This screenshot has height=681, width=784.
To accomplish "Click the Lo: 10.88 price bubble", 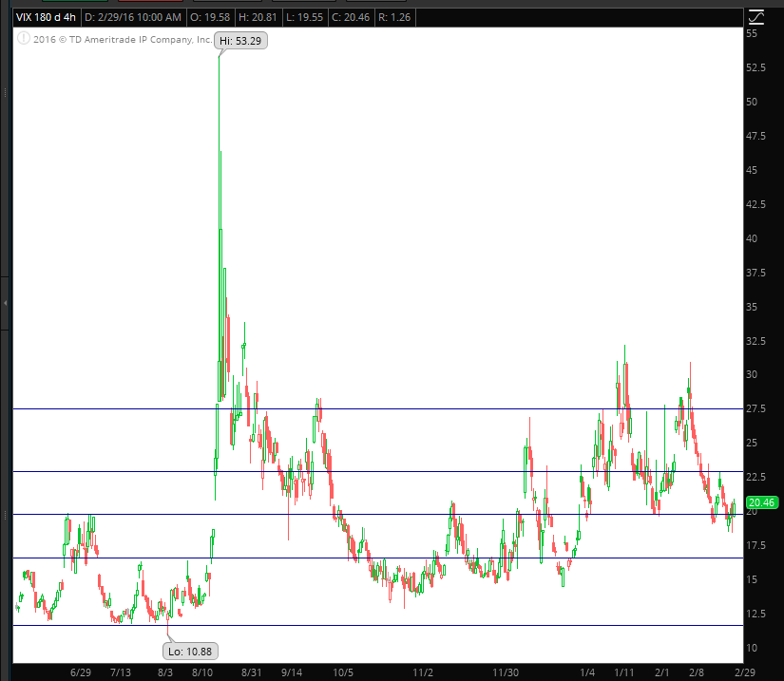I will [x=190, y=652].
